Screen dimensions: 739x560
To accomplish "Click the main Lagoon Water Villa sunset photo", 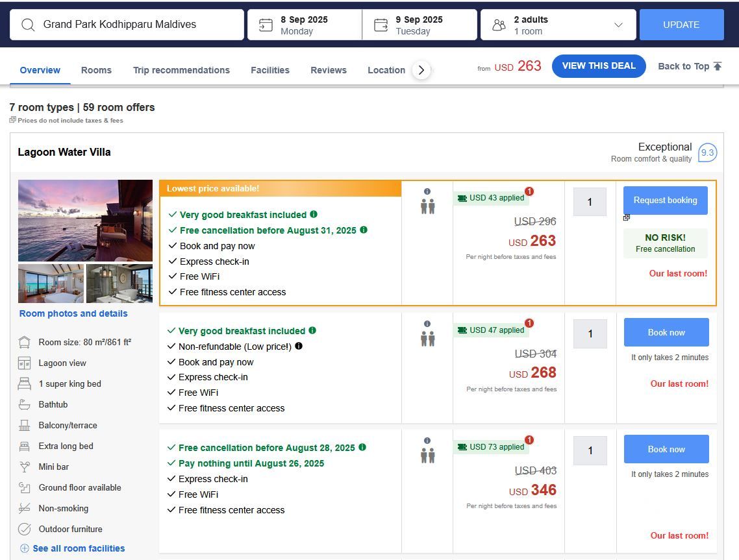I will 85,220.
